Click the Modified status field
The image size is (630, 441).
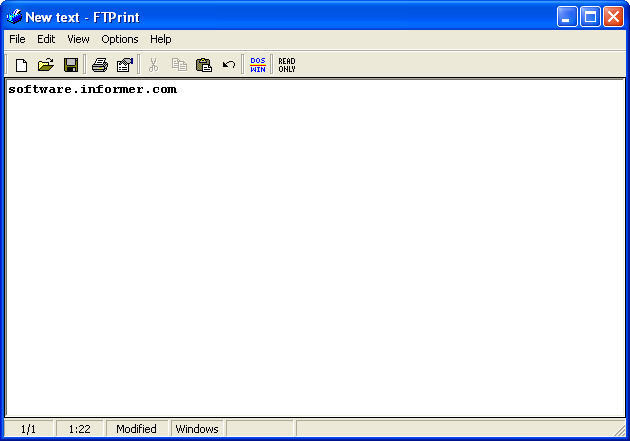pos(136,429)
